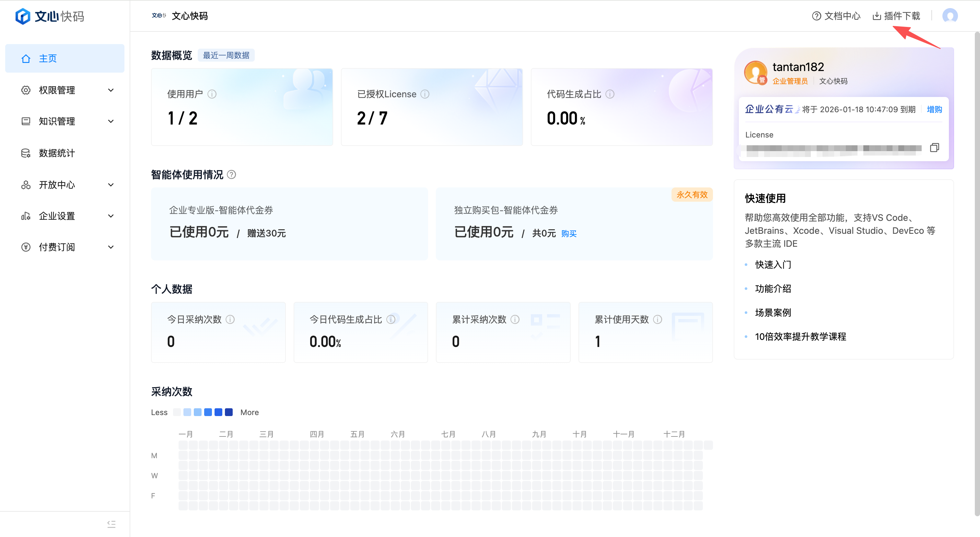Viewport: 980px width, 537px height.
Task: Click info icon beside 代码生成占比
Action: [610, 94]
